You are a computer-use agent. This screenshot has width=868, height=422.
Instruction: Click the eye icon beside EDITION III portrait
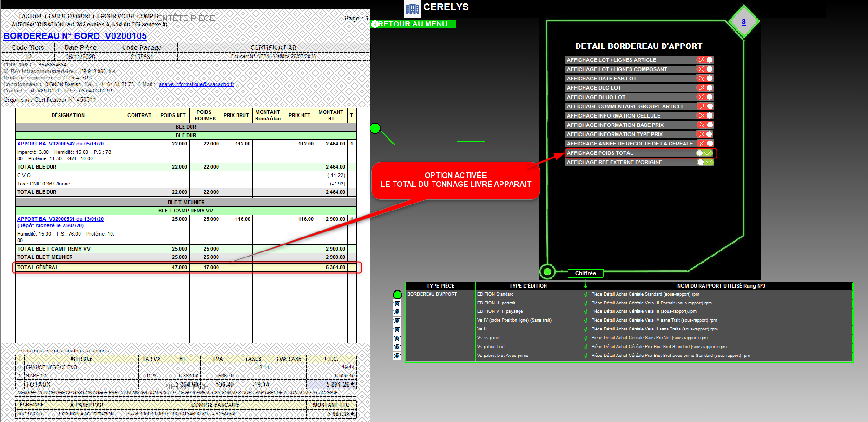click(397, 303)
